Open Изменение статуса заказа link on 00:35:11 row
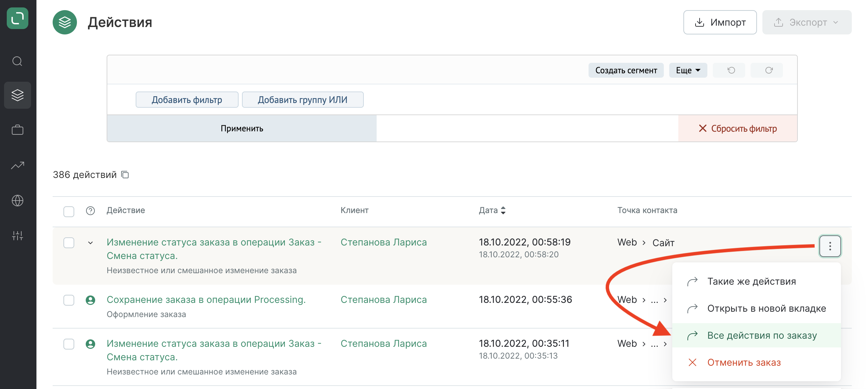868x389 pixels. 214,350
